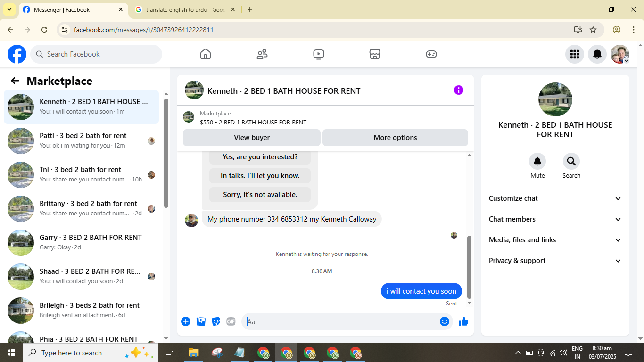644x362 pixels.
Task: Open Shaad 3 BED 2 BATH conversation
Action: pyautogui.click(x=82, y=277)
